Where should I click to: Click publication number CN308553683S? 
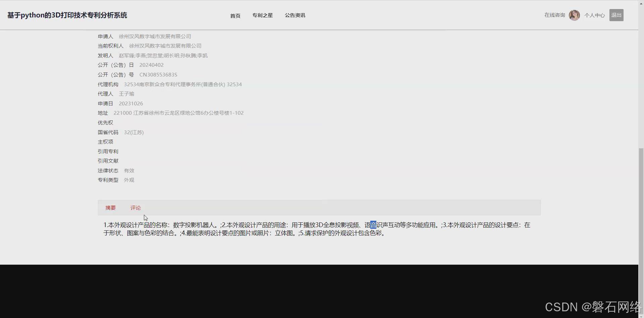[158, 74]
